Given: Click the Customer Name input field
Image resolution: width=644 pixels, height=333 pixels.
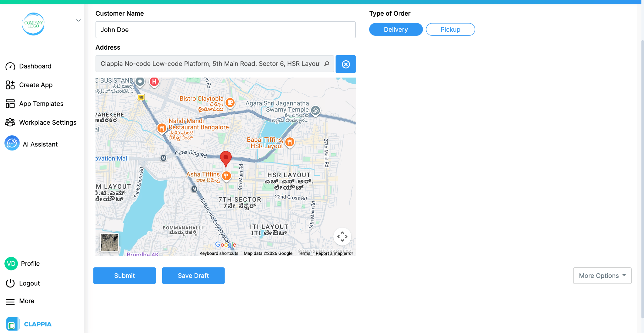Looking at the screenshot, I should point(225,30).
